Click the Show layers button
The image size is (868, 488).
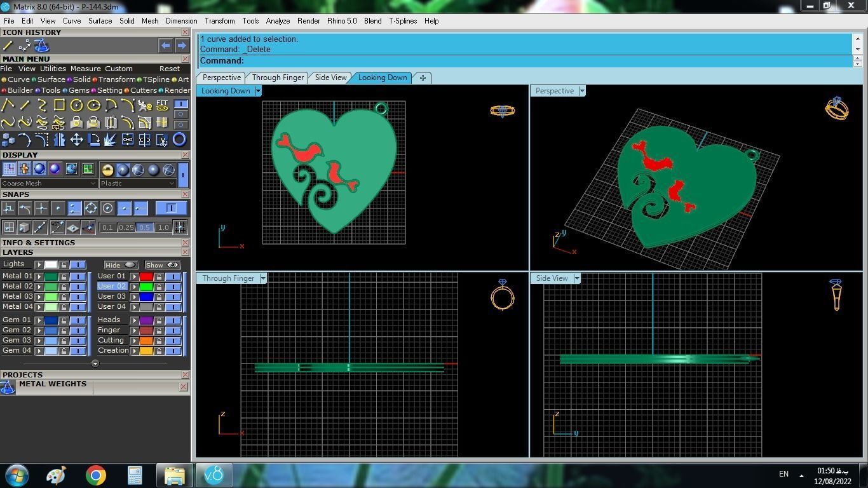pyautogui.click(x=162, y=265)
